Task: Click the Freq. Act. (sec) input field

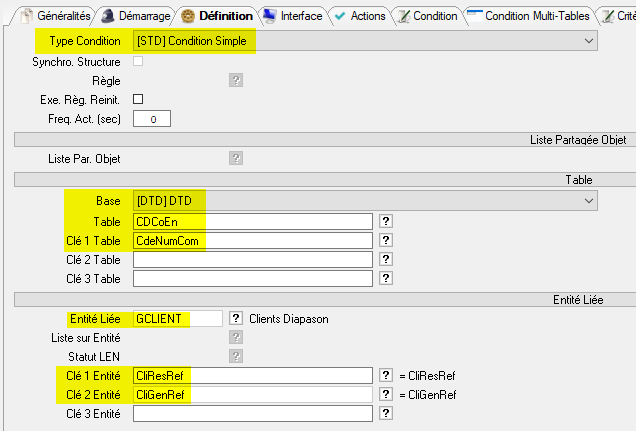Action: pyautogui.click(x=152, y=119)
